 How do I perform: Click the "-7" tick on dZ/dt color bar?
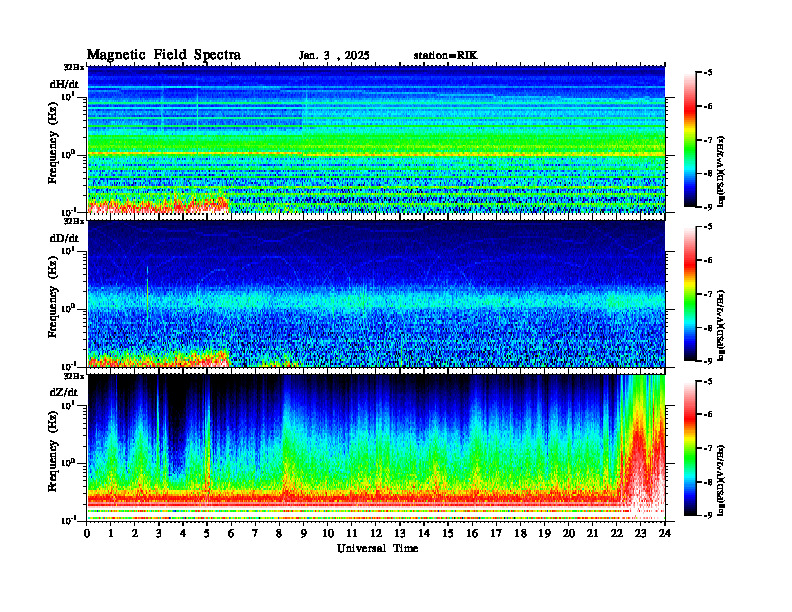[708, 448]
